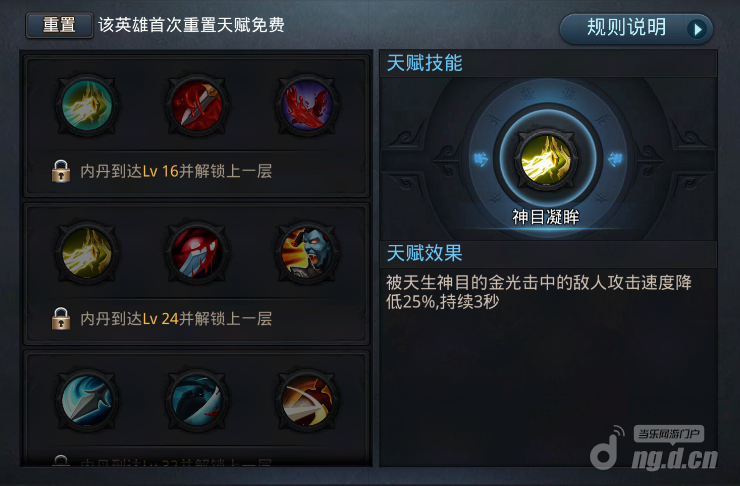Select the orange flame slash talent icon
Screen dimensions: 740x486
(307, 400)
